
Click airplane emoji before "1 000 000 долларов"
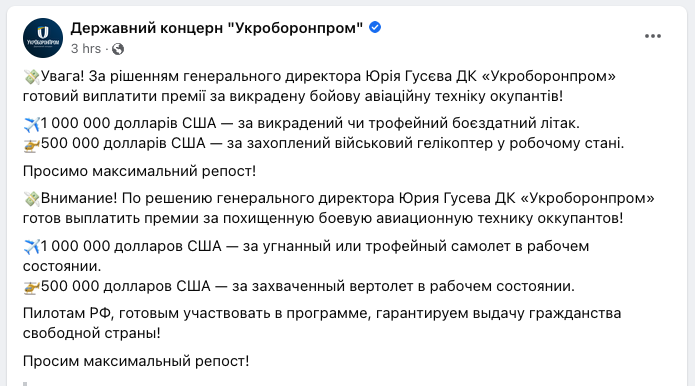32,246
